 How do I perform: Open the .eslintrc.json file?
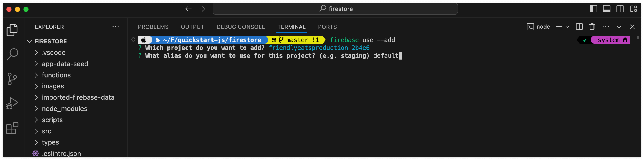point(76,153)
